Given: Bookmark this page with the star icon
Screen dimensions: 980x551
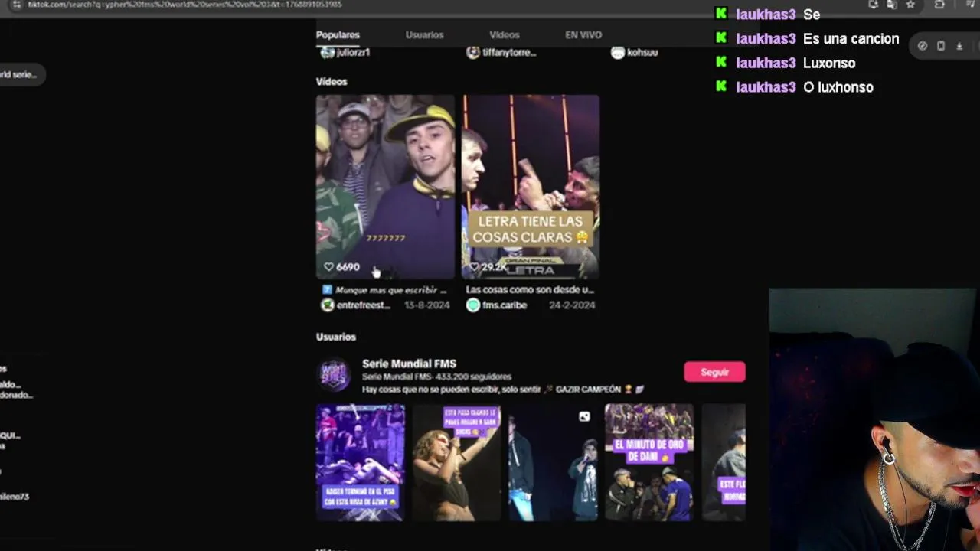Looking at the screenshot, I should point(910,5).
